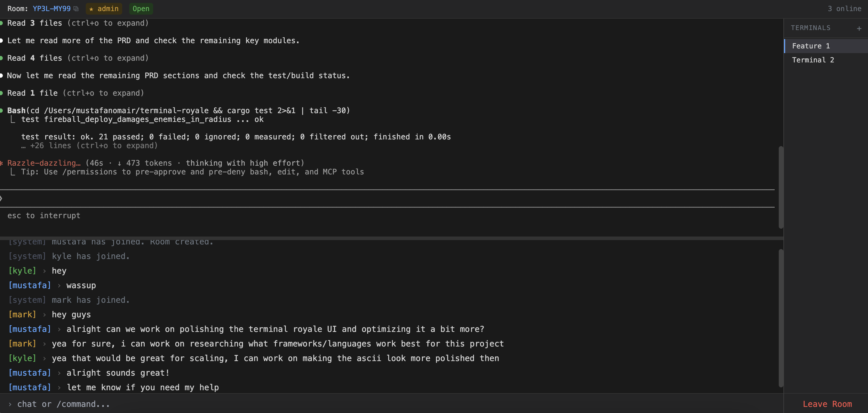This screenshot has height=413, width=868.
Task: Expand the Read 1 file entry
Action: (x=76, y=93)
